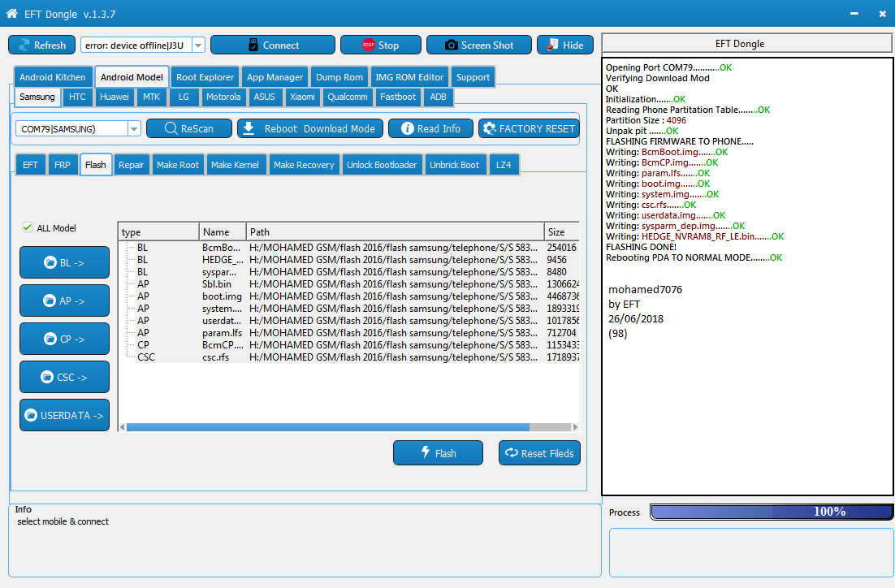The image size is (895, 588).
Task: Open the Root Explorer tab
Action: (x=205, y=77)
